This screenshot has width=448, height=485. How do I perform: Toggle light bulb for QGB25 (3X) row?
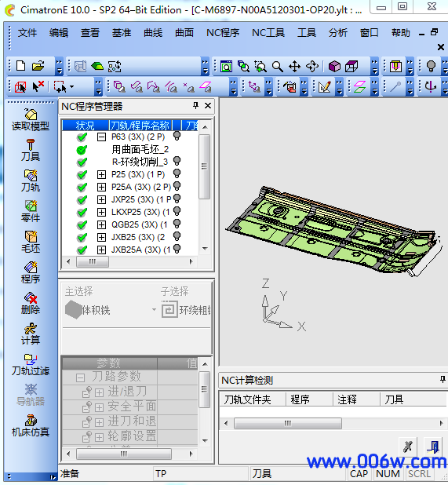tap(177, 224)
